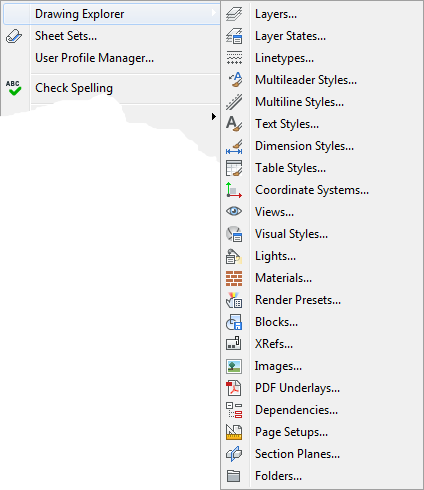The height and width of the screenshot is (490, 424).
Task: Click the Coordinate Systems axes icon
Action: pyautogui.click(x=234, y=190)
